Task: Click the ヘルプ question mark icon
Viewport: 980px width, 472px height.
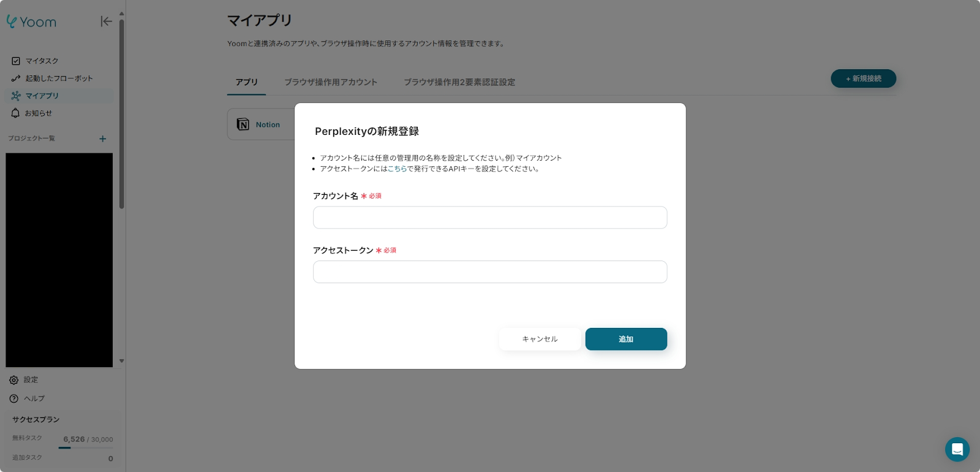Action: 14,398
